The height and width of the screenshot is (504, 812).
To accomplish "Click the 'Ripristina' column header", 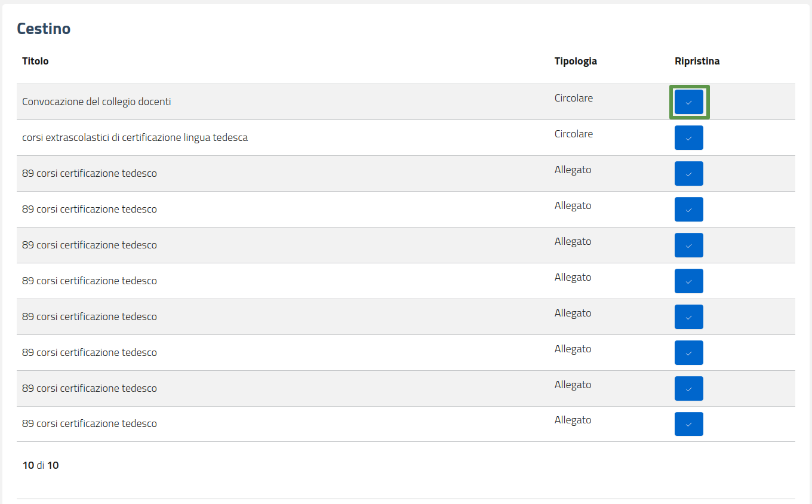I will tap(697, 61).
